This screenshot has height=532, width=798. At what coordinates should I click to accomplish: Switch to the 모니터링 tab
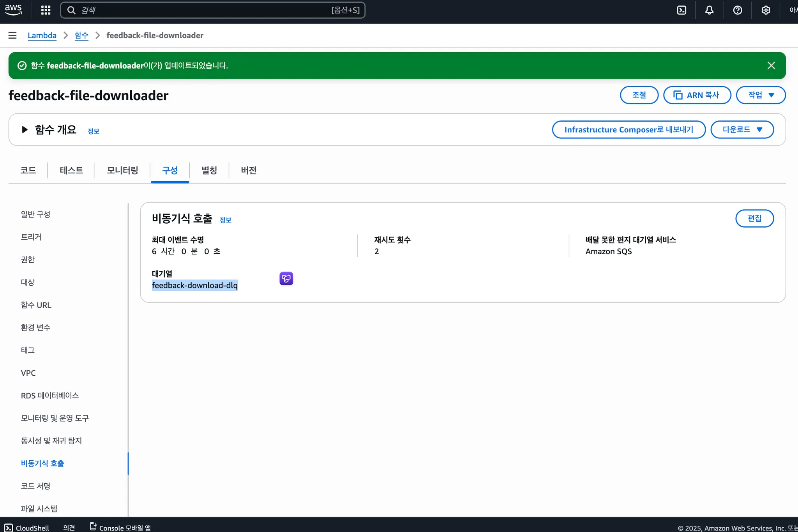pyautogui.click(x=122, y=170)
